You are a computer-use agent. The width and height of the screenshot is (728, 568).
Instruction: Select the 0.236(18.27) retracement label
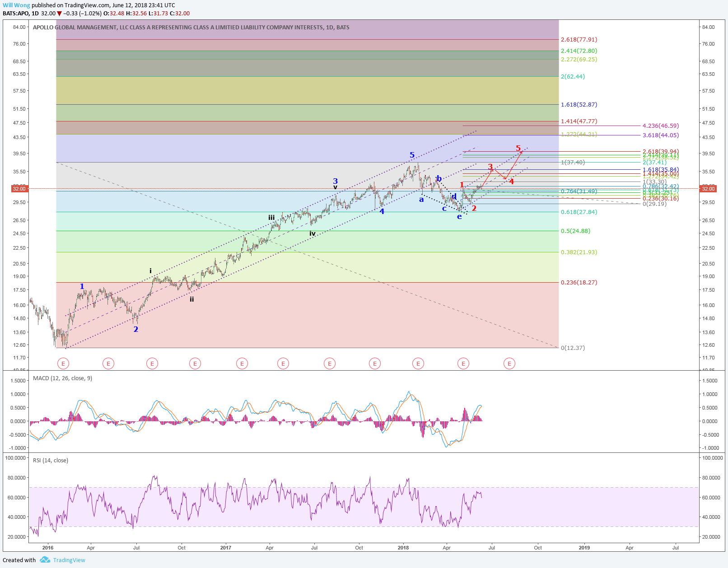point(579,283)
